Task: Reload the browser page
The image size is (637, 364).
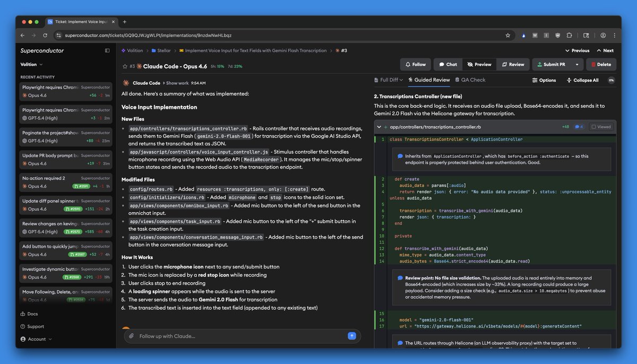Action: click(x=45, y=36)
